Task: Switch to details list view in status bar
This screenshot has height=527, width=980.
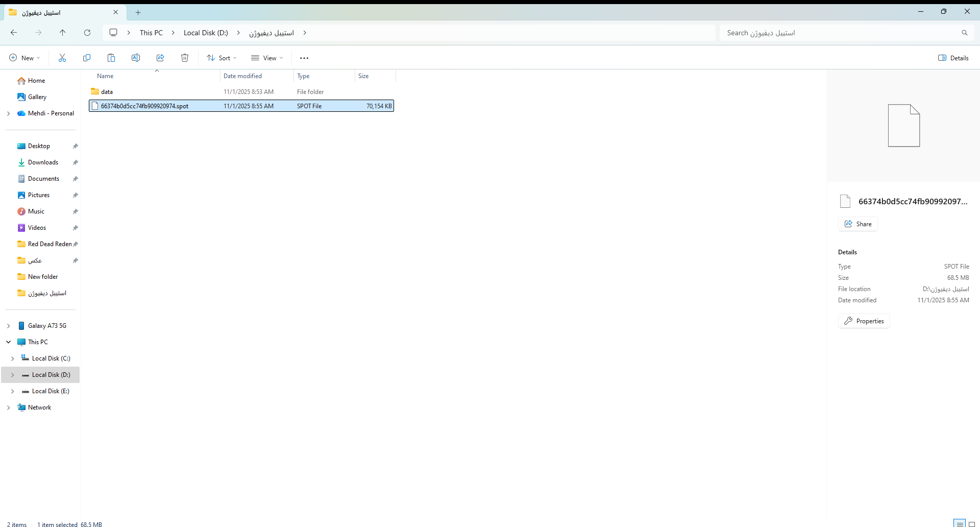Action: [960, 524]
